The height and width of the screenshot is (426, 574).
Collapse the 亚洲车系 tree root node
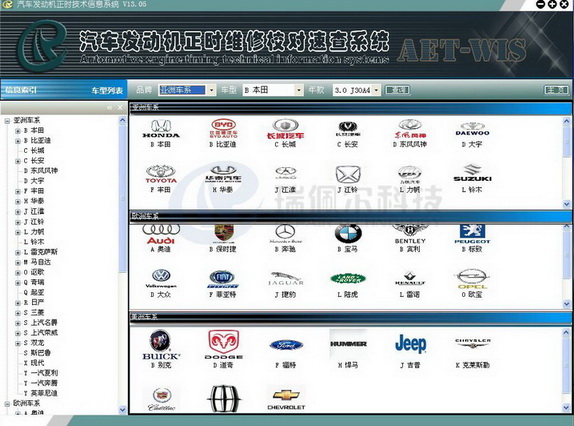point(7,120)
